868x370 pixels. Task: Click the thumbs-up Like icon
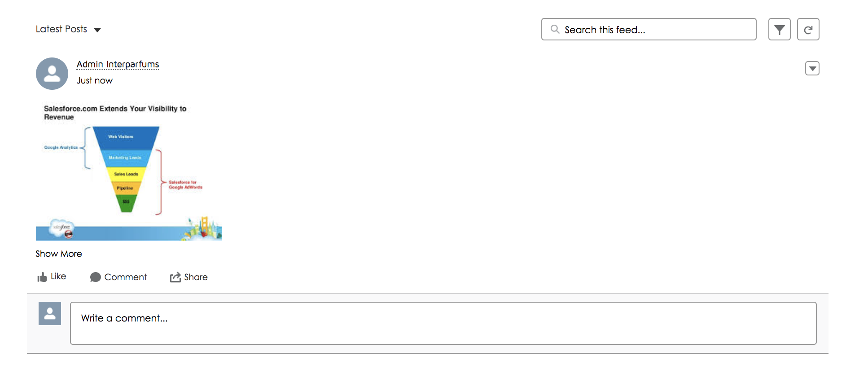(x=42, y=277)
